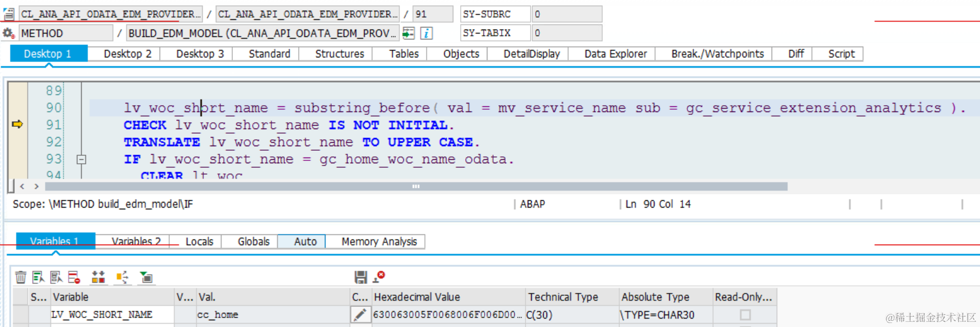
Task: Click the SY-SUBRC label field
Action: click(495, 14)
